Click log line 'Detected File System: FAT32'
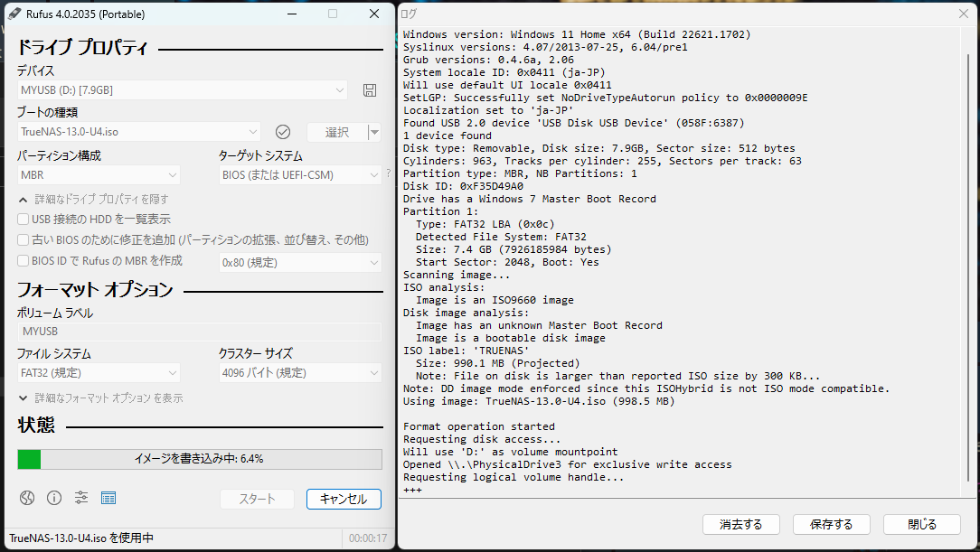This screenshot has width=980, height=552. [501, 237]
